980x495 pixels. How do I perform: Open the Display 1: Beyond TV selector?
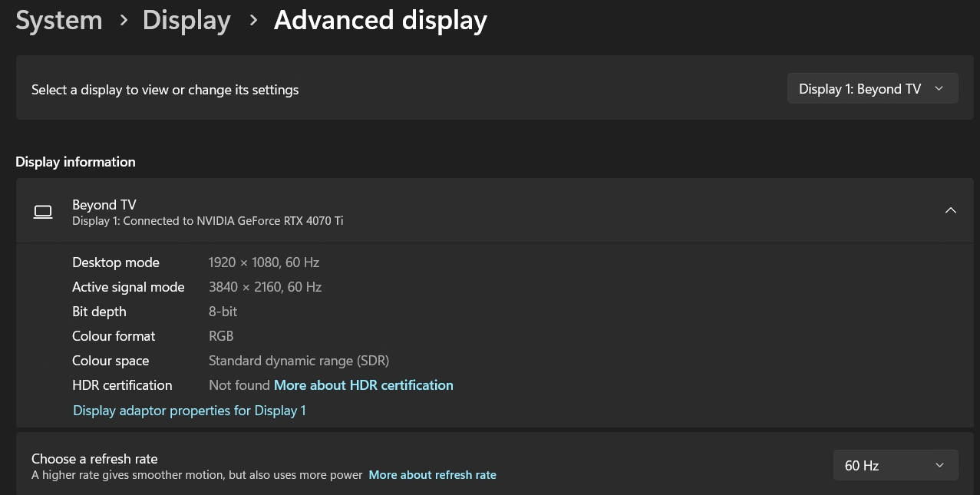click(872, 88)
